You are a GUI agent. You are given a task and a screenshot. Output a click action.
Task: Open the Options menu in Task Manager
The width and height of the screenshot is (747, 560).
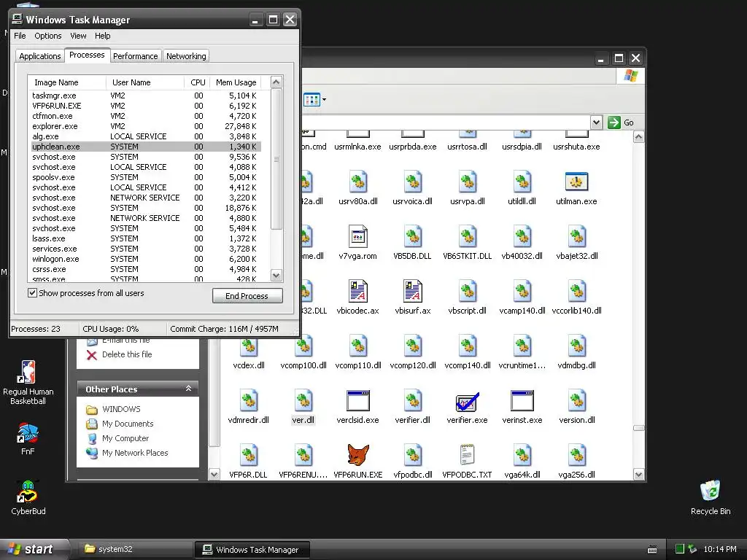[x=47, y=36]
